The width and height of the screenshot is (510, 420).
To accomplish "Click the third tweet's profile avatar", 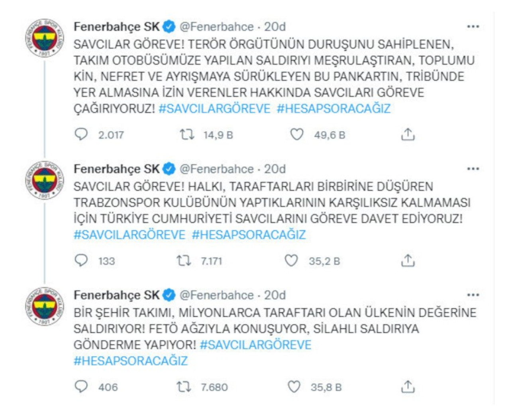I will [x=43, y=307].
